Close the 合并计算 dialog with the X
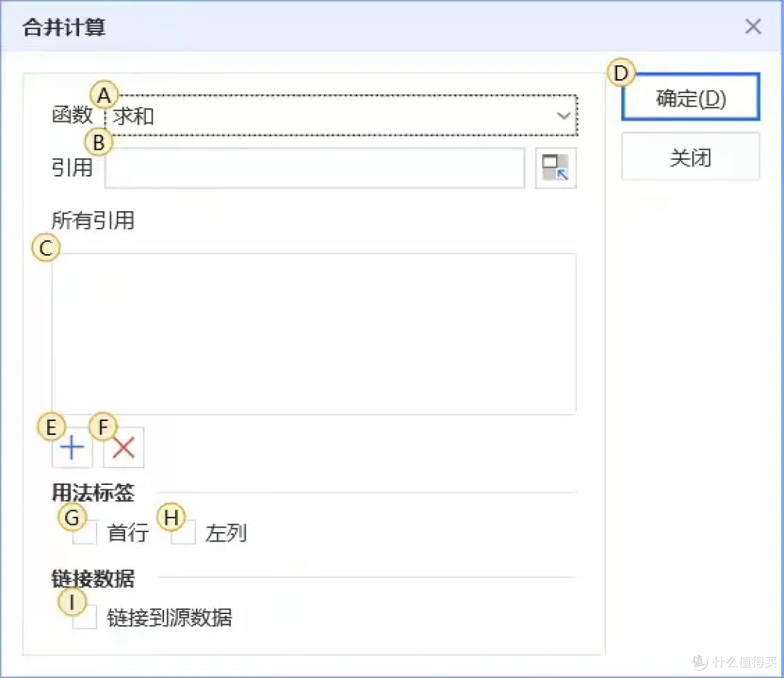 (753, 26)
